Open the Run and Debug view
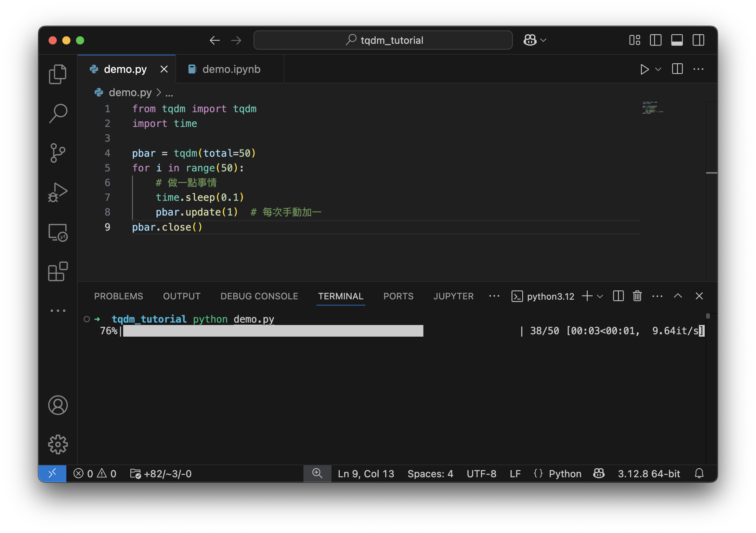 click(x=58, y=193)
